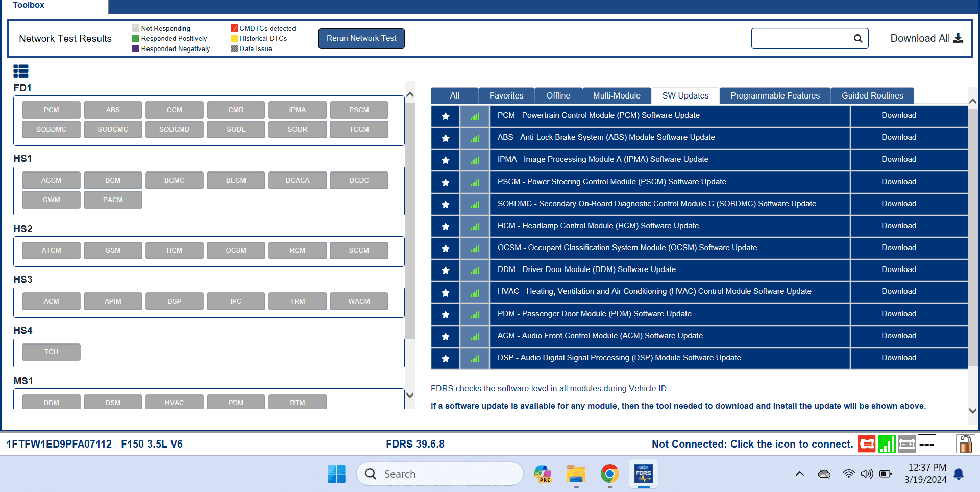980x492 pixels.
Task: Click the padlock icon in status bar
Action: (x=965, y=444)
